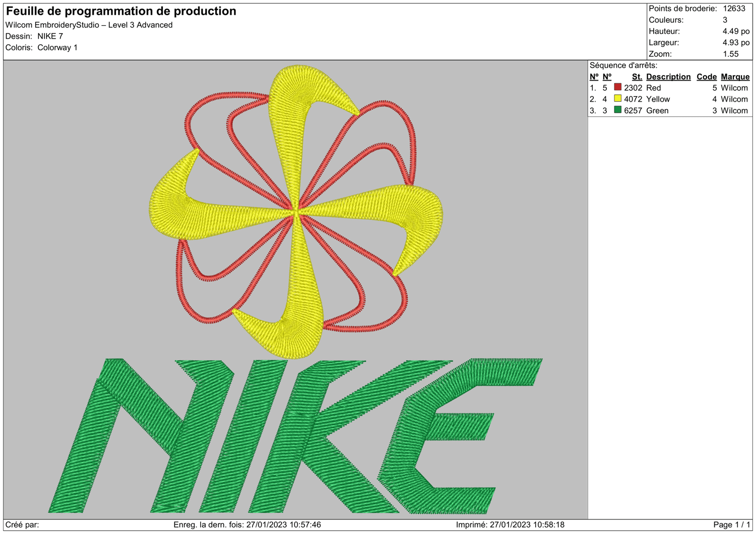756x534 pixels.
Task: Click thread number 6257
Action: tap(633, 111)
